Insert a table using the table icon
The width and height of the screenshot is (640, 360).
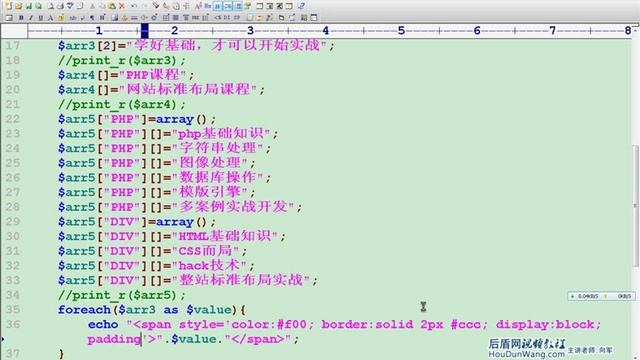coord(166,18)
